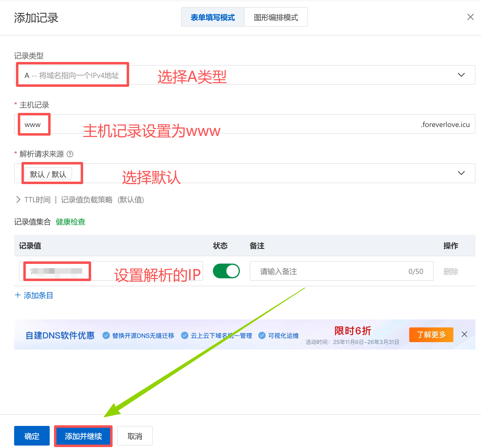This screenshot has width=481, height=448.
Task: Switch to 表单填写模式 tab
Action: [x=213, y=17]
